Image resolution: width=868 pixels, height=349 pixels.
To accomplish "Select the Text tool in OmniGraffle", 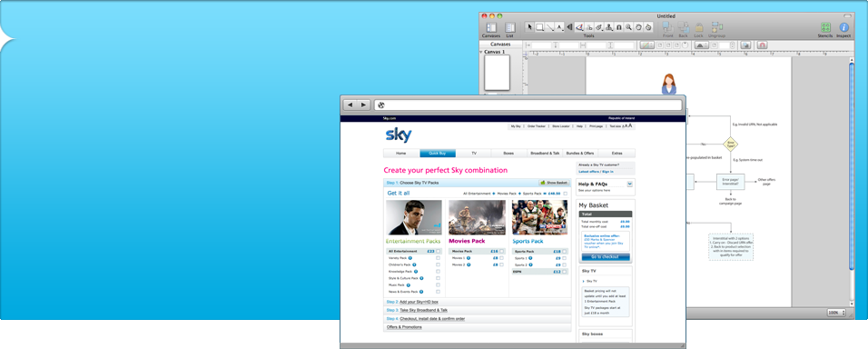I will (x=559, y=26).
